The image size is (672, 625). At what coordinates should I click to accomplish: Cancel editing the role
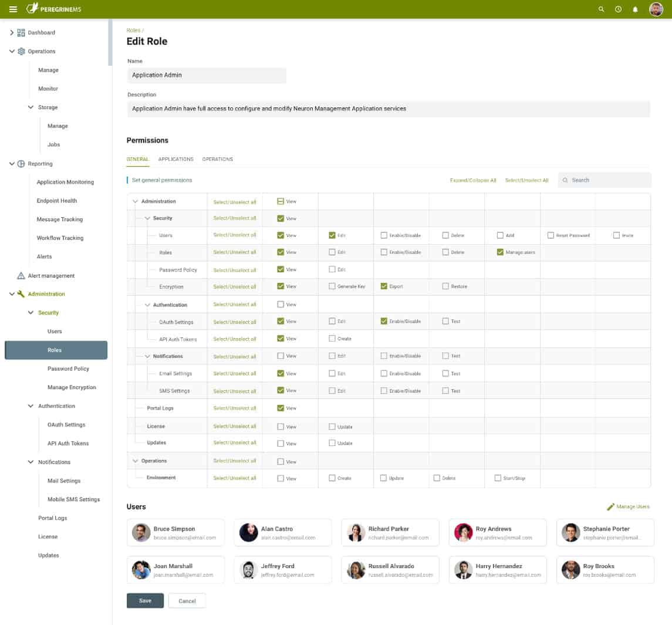click(x=187, y=600)
